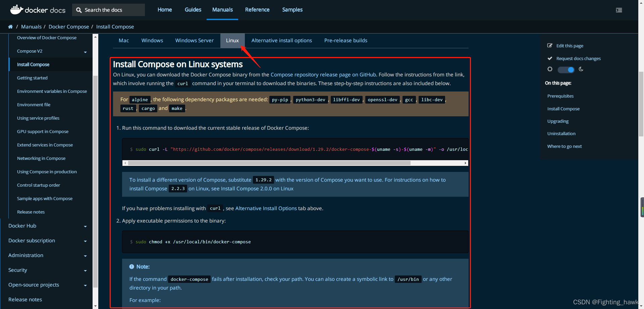Open Environment file sidebar item
This screenshot has width=644, height=309.
(x=34, y=105)
